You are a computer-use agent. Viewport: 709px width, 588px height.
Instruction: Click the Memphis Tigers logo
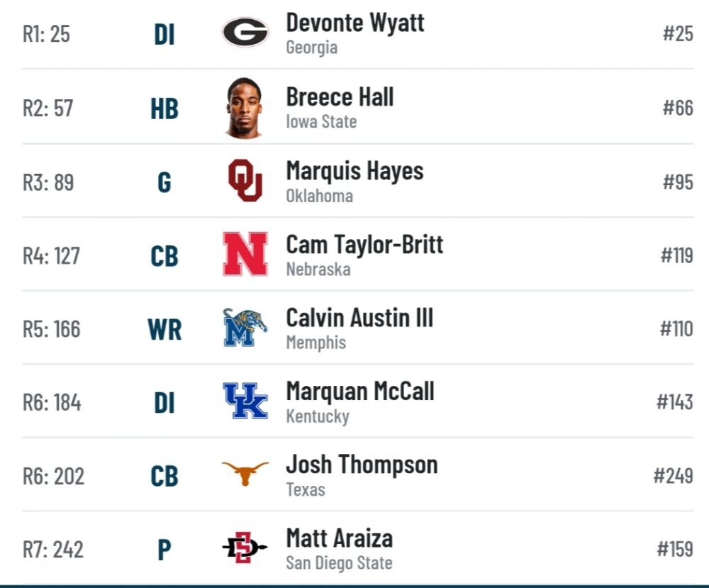245,328
